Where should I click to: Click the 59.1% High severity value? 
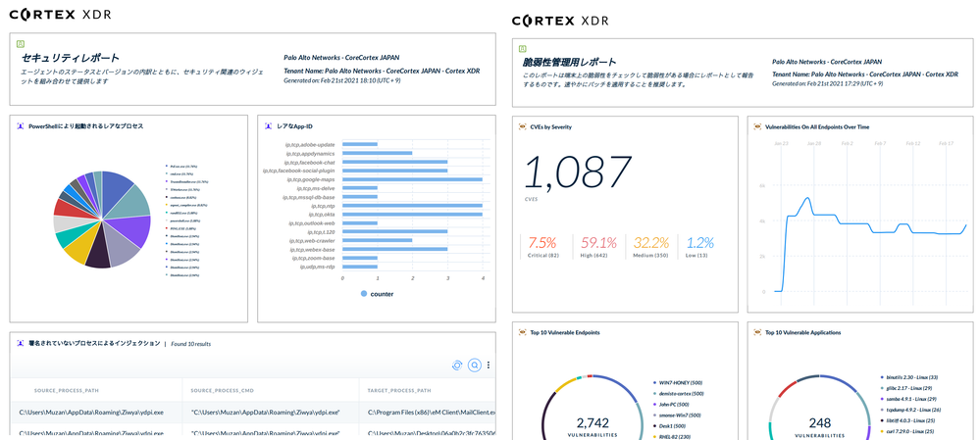(598, 243)
